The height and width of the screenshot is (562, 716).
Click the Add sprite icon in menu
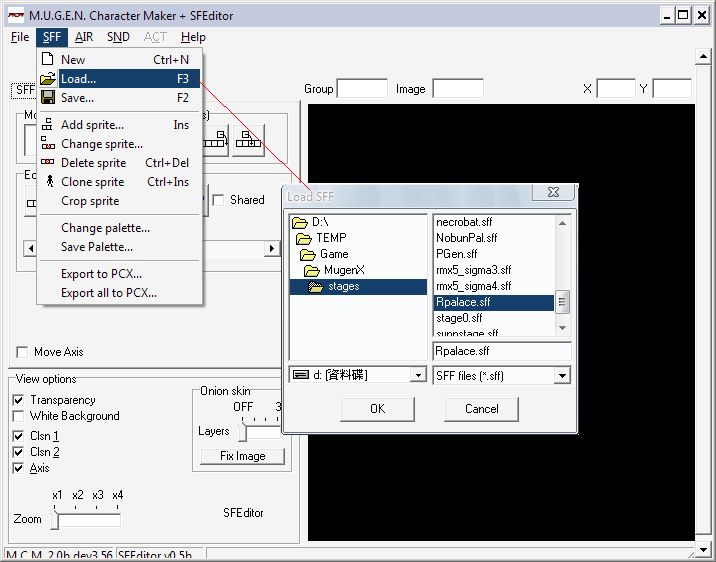[47, 125]
